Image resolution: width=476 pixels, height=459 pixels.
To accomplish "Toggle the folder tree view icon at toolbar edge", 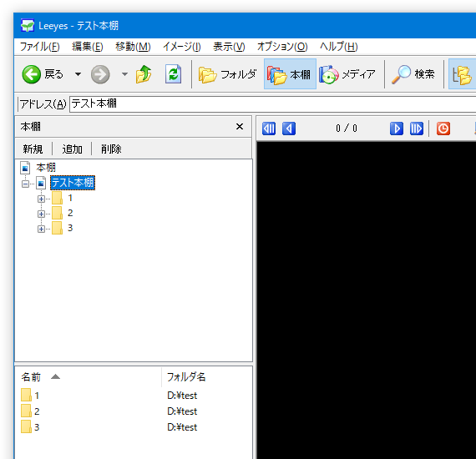I will pyautogui.click(x=462, y=74).
